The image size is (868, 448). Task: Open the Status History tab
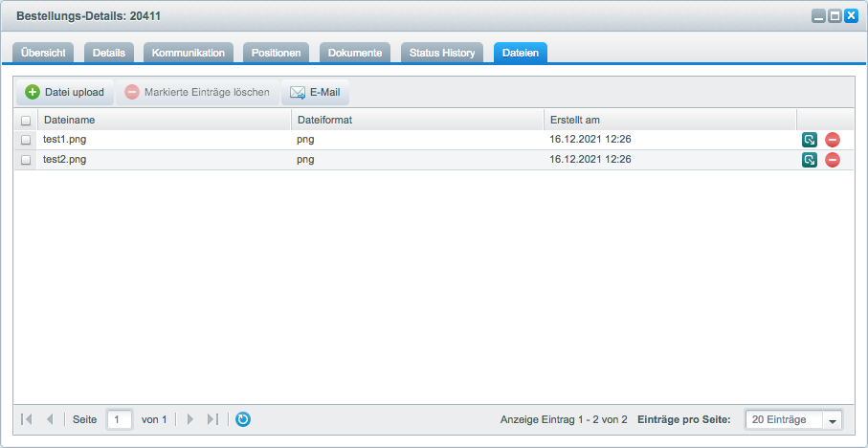click(442, 53)
